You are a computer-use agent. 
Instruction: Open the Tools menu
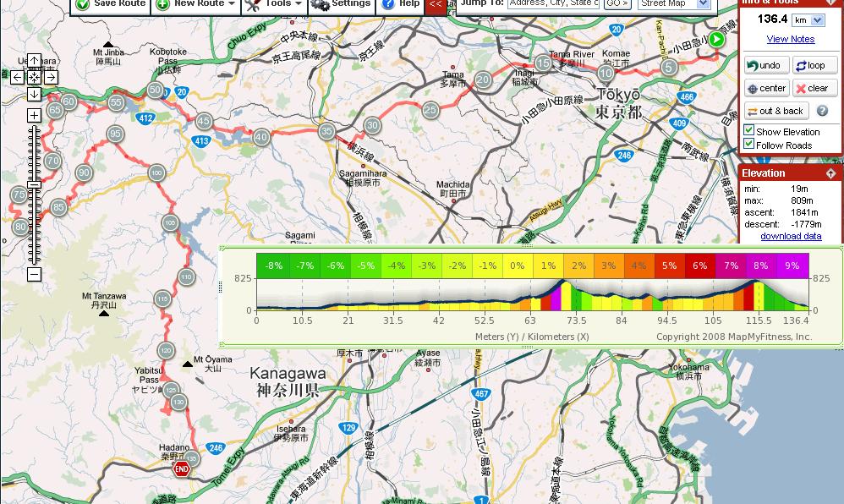coord(273,4)
